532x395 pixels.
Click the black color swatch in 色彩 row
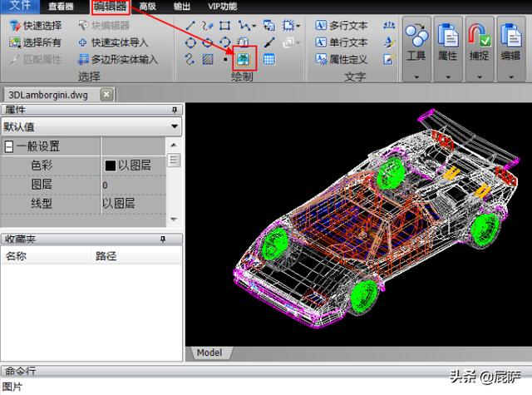[111, 165]
